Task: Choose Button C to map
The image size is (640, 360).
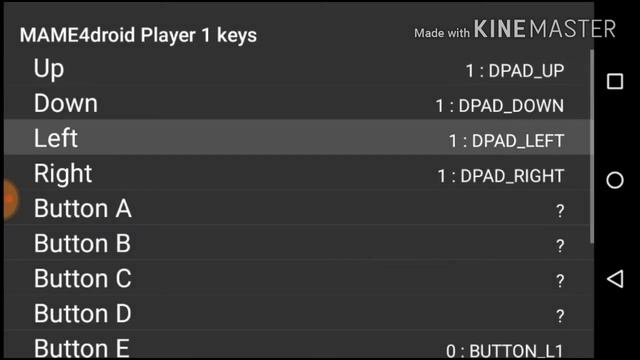Action: click(298, 278)
